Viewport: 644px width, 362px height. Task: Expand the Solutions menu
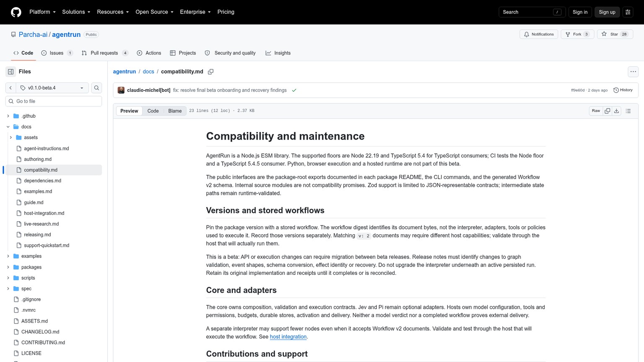click(76, 12)
